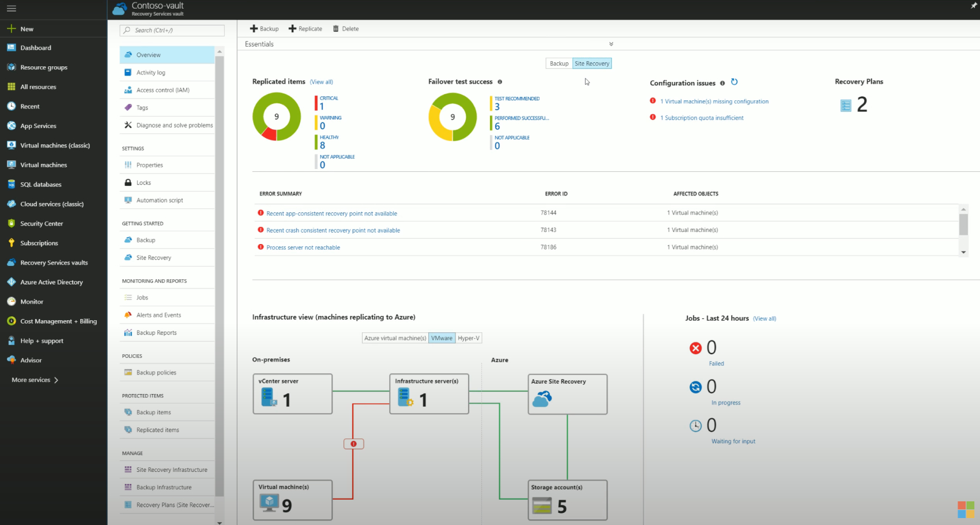Click the Tags icon in vault menu
Viewport: 980px width, 525px height.
coord(128,107)
